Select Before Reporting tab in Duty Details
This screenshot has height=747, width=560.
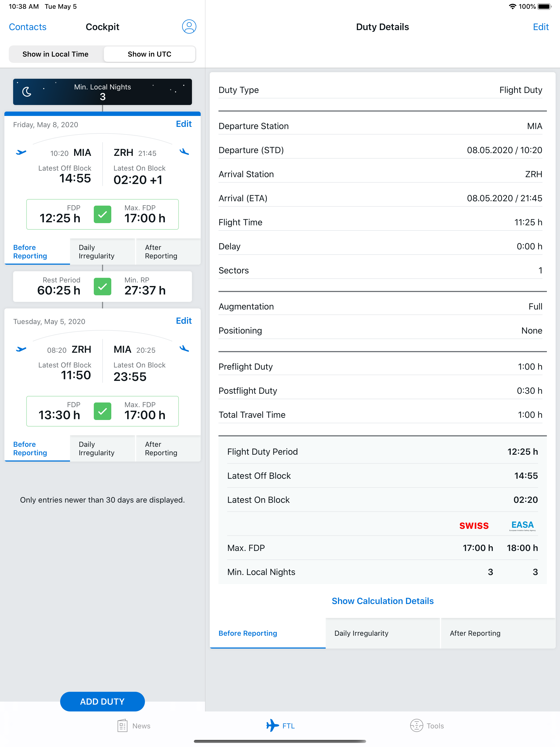coord(267,633)
